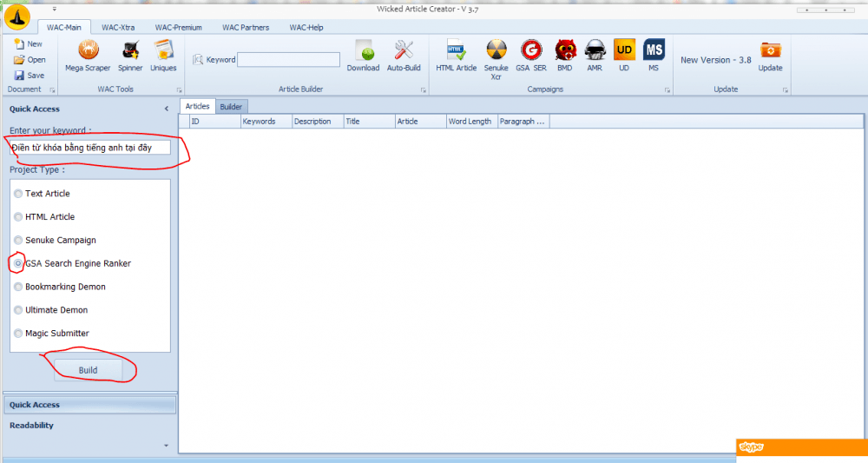Sort by the ID column header
This screenshot has width=868, height=463.
[214, 122]
